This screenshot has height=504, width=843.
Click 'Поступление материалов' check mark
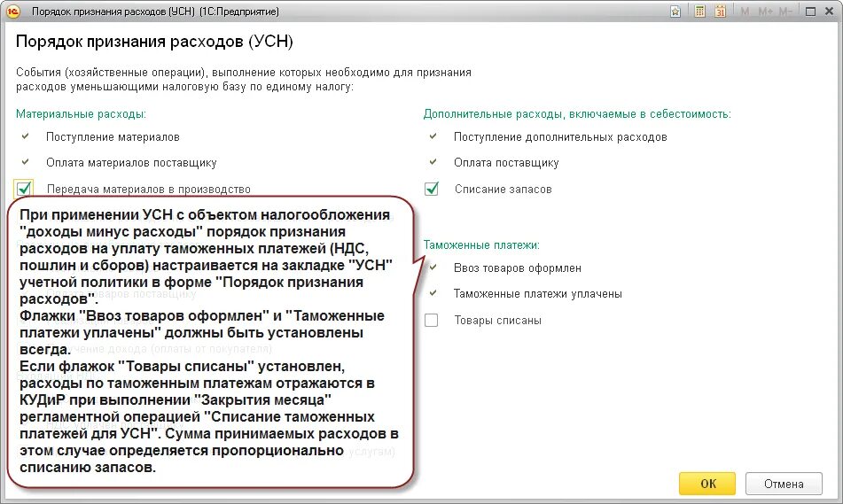pyautogui.click(x=26, y=136)
